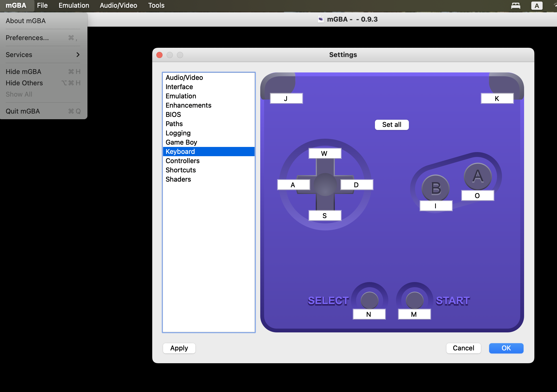Click the Start button circle graphic
Viewport: 557px width, 392px height.
coord(415,300)
